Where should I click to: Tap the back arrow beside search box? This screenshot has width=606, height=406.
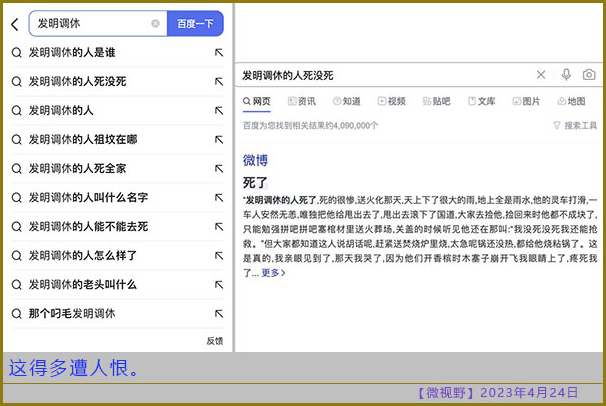[x=15, y=24]
